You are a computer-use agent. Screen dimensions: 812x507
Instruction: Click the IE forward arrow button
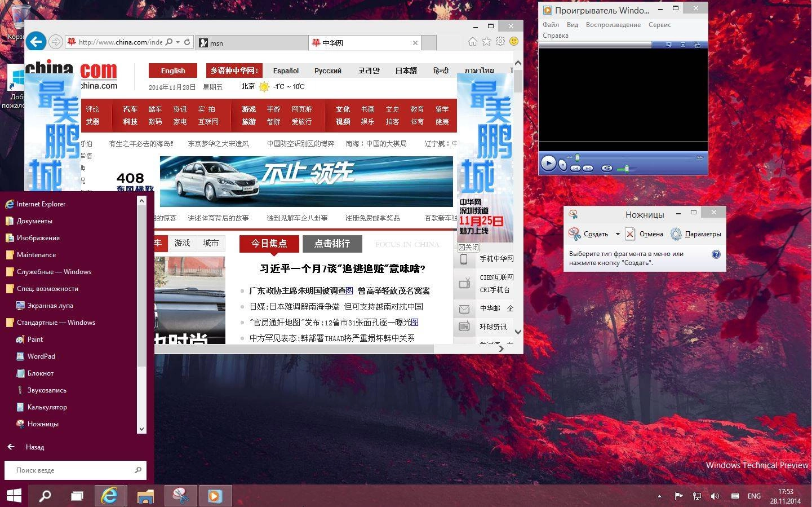(x=55, y=42)
